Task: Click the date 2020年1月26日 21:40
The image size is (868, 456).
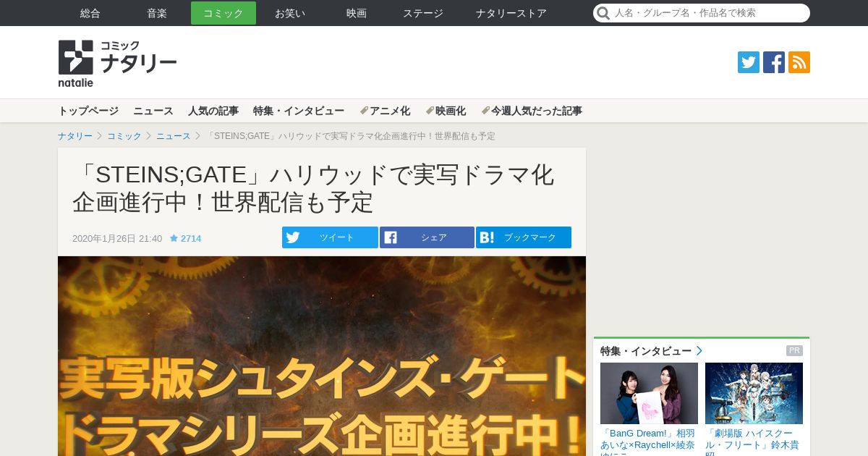Action: (117, 238)
